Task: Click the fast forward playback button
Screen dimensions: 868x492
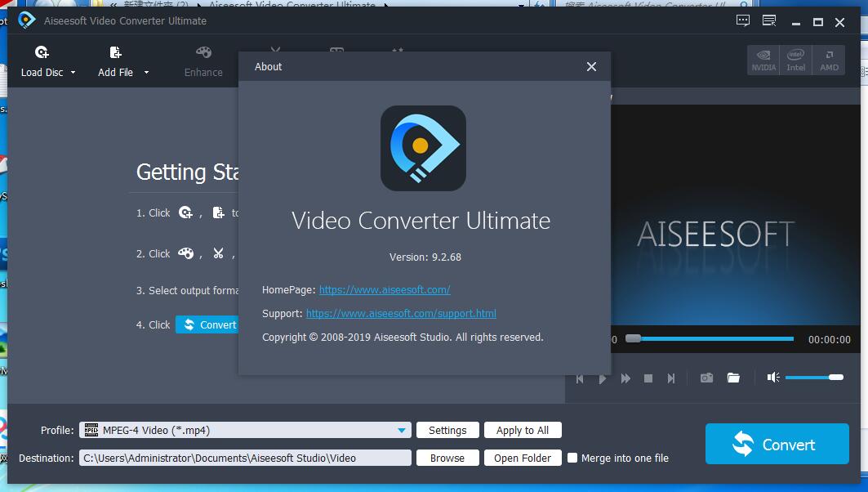Action: [625, 378]
